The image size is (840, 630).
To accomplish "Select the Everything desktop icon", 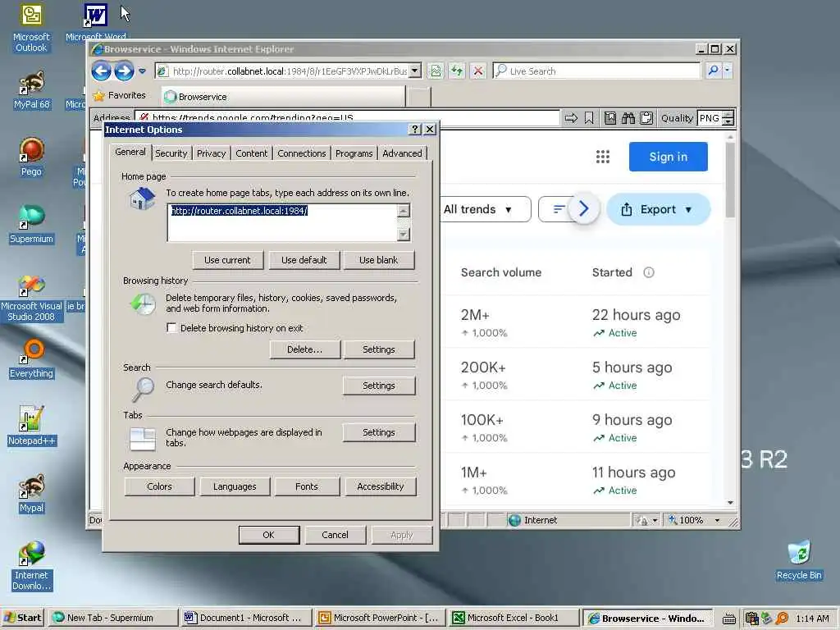I will [31, 359].
